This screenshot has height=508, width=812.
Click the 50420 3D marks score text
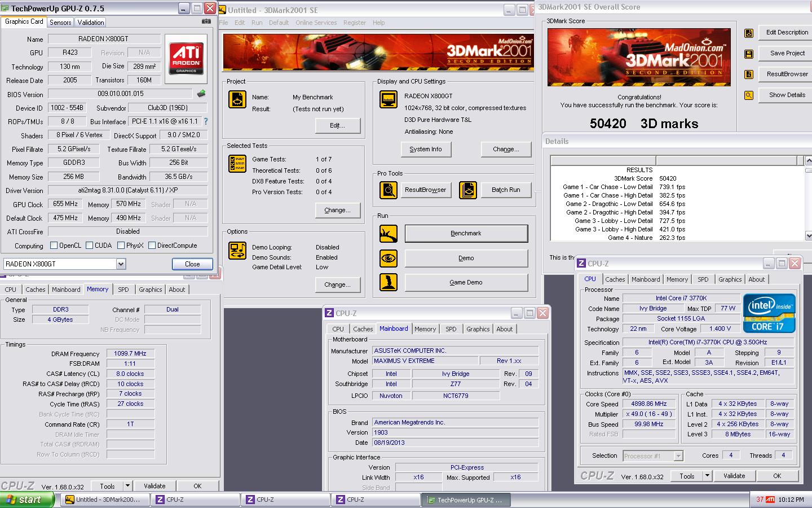[644, 124]
